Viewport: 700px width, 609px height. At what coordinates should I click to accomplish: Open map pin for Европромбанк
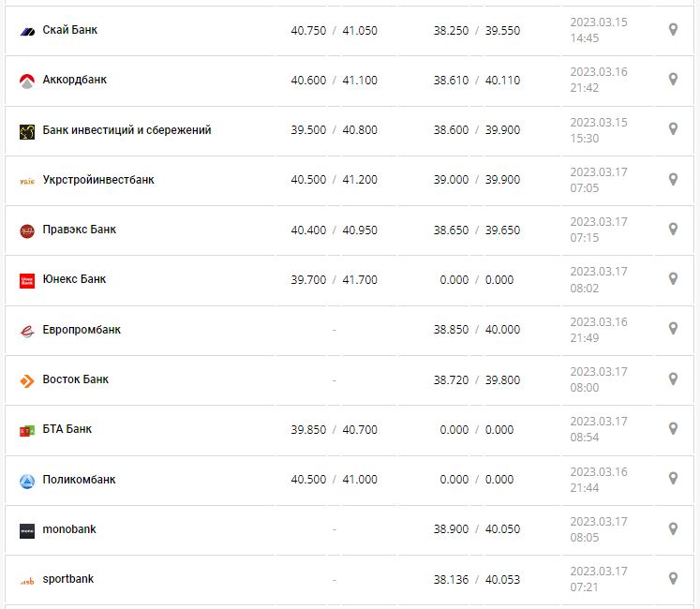pos(673,329)
